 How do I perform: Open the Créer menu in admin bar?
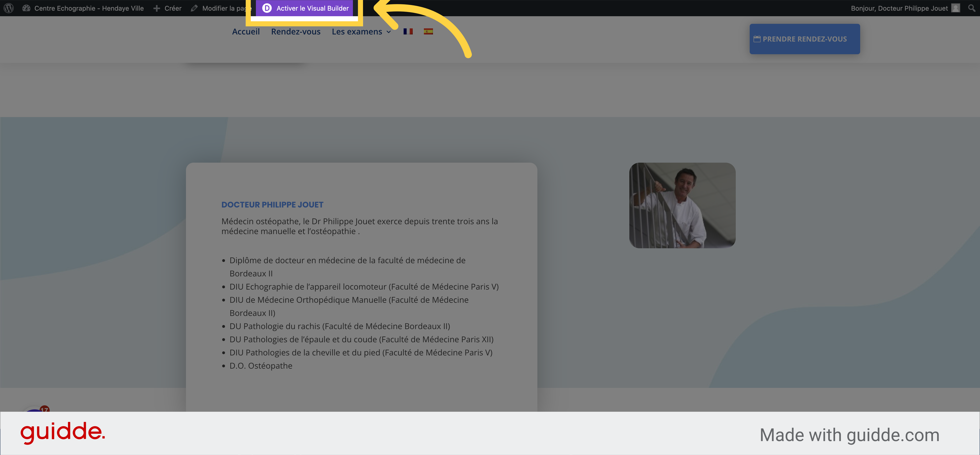click(x=167, y=8)
